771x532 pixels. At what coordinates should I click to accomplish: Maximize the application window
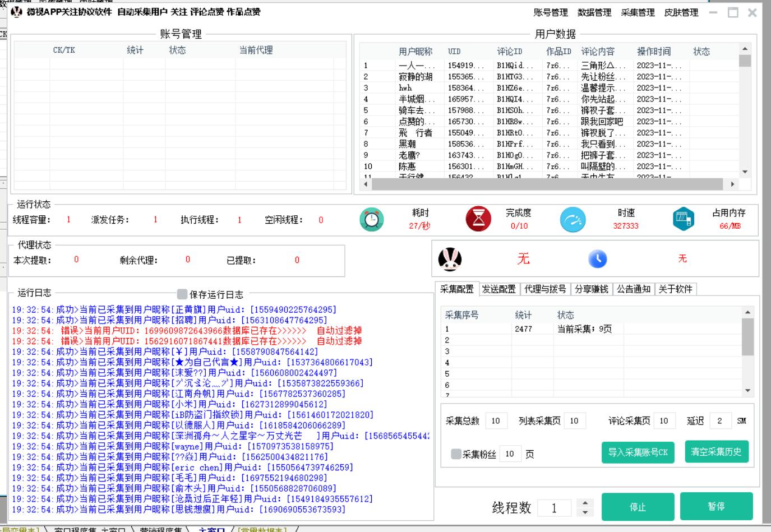click(733, 12)
